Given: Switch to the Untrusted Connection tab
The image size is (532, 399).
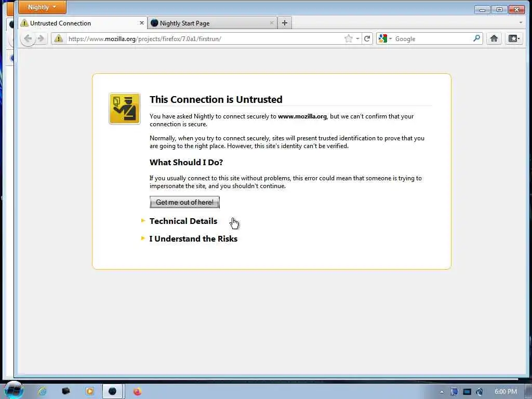Looking at the screenshot, I should [x=83, y=23].
